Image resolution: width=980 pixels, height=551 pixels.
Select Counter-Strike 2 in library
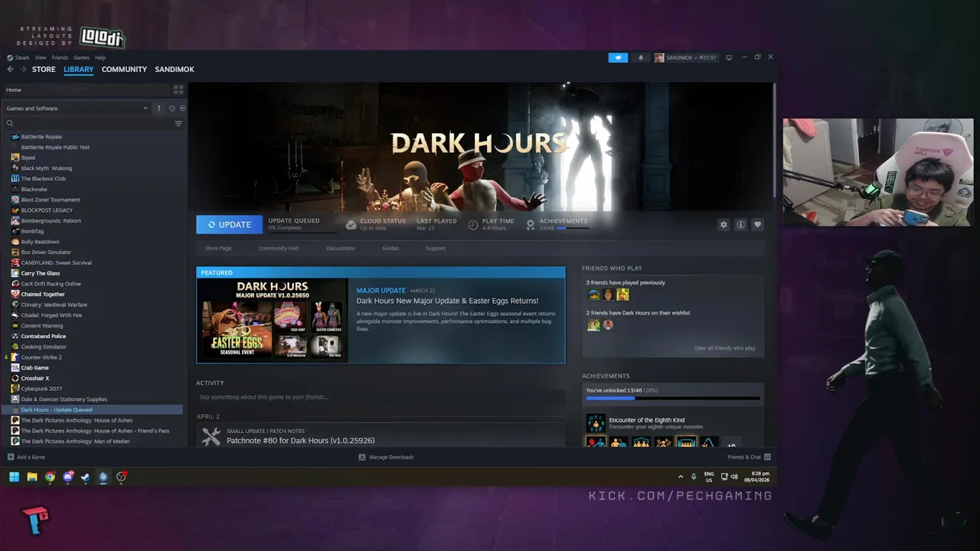click(41, 357)
